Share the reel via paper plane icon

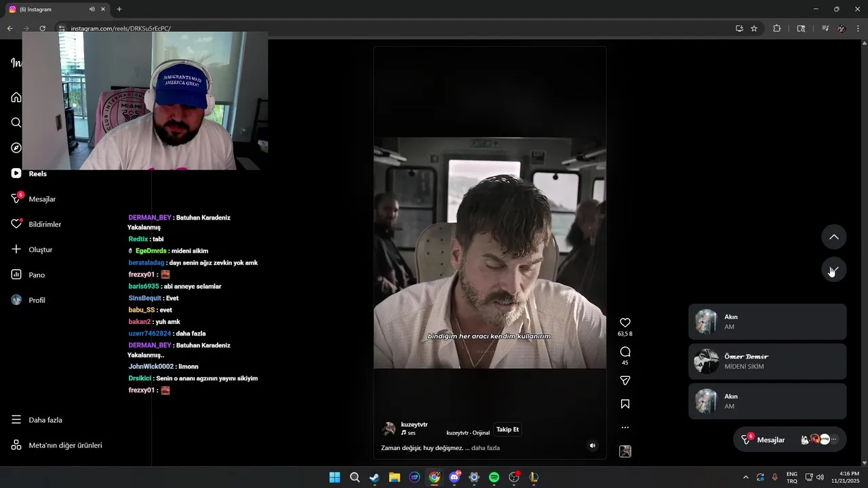[625, 381]
